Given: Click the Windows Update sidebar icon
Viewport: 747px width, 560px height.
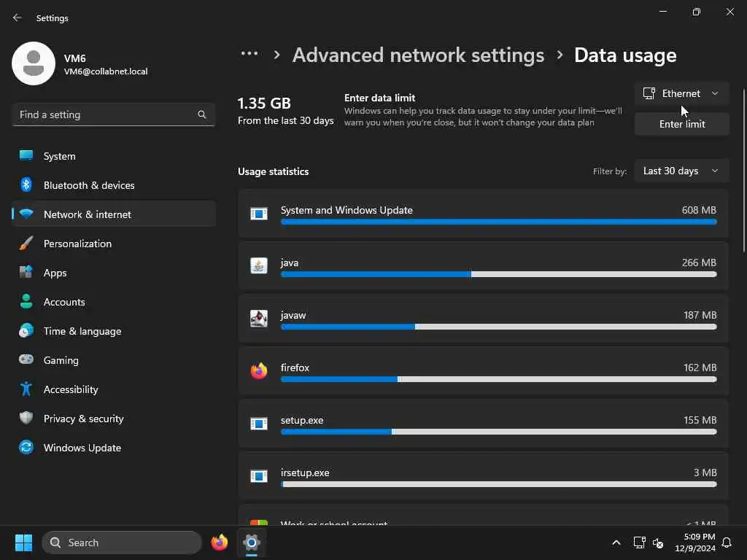Looking at the screenshot, I should [x=26, y=448].
